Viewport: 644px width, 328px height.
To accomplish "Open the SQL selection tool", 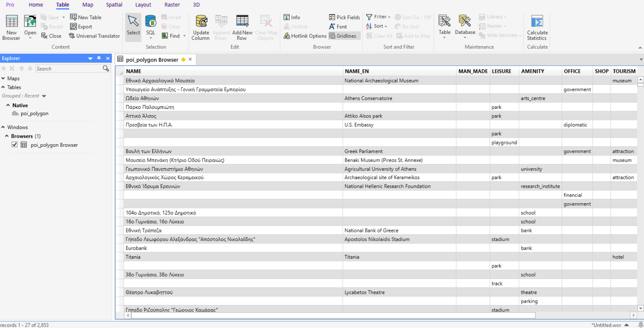I will point(150,22).
